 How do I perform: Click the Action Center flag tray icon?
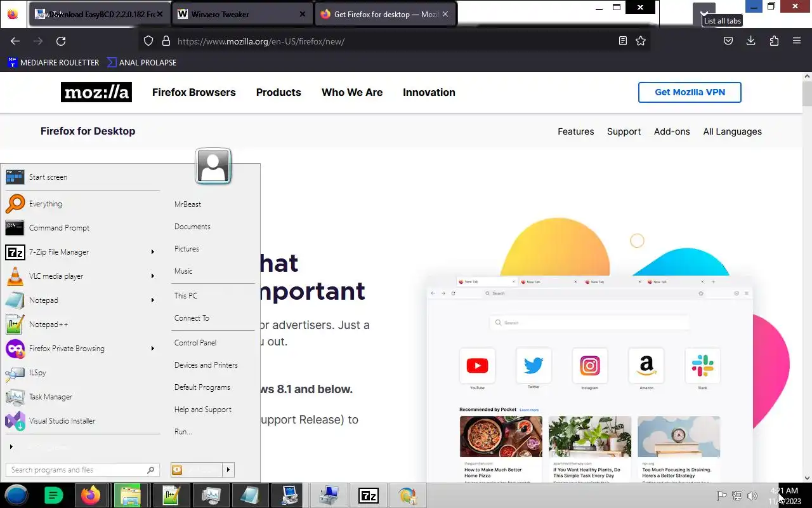tap(721, 496)
